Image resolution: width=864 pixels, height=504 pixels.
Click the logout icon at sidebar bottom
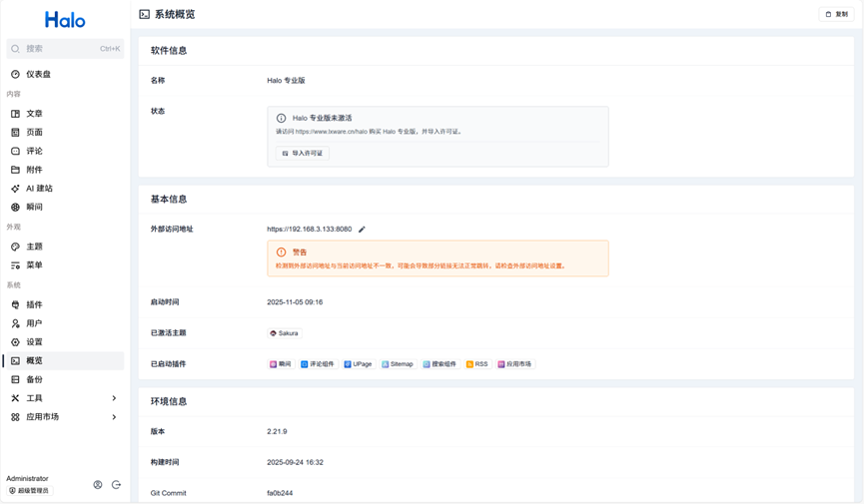[x=116, y=485]
